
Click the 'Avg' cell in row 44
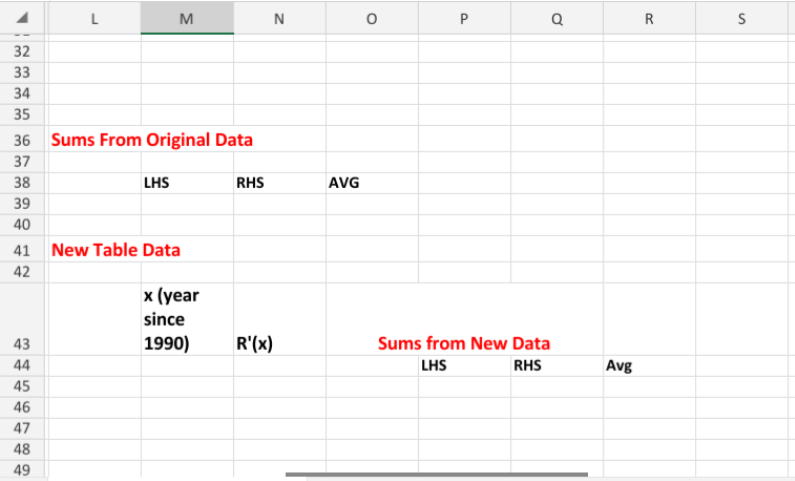tap(649, 365)
